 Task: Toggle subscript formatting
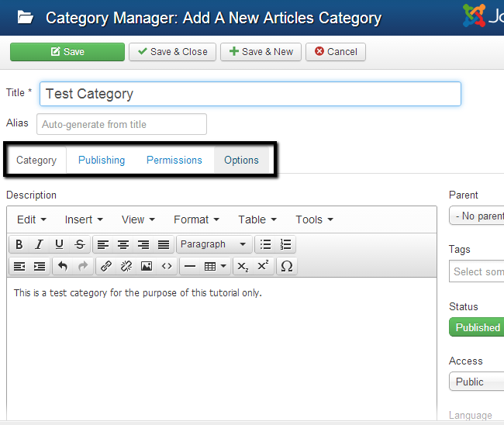243,266
